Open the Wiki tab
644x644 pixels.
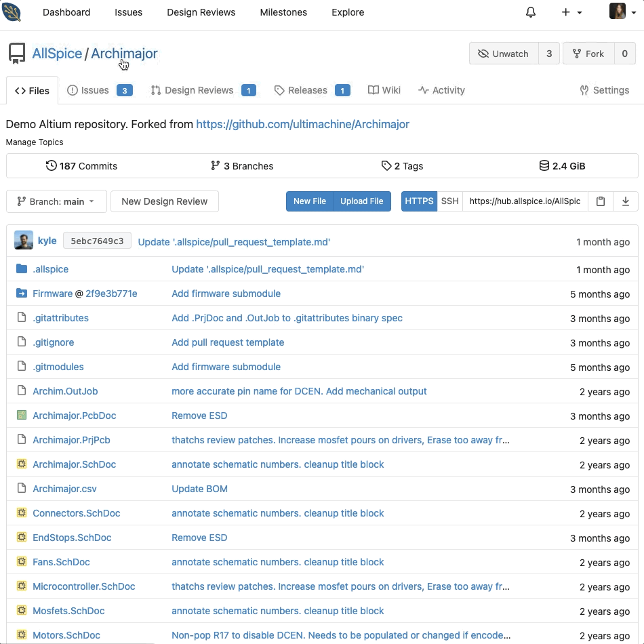(x=384, y=90)
